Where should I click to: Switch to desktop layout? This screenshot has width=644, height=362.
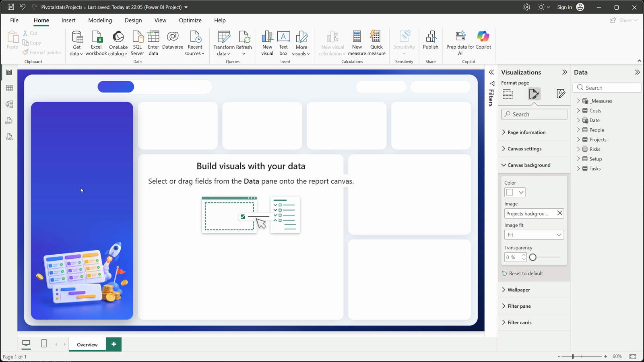pos(26,343)
